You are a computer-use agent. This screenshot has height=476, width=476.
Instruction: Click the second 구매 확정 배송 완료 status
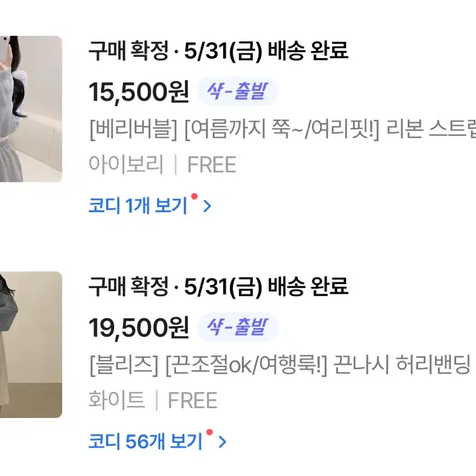pyautogui.click(x=218, y=286)
